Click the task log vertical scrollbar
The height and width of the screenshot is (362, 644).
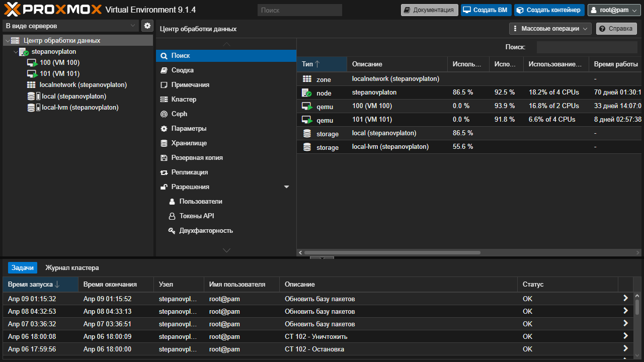click(x=637, y=307)
